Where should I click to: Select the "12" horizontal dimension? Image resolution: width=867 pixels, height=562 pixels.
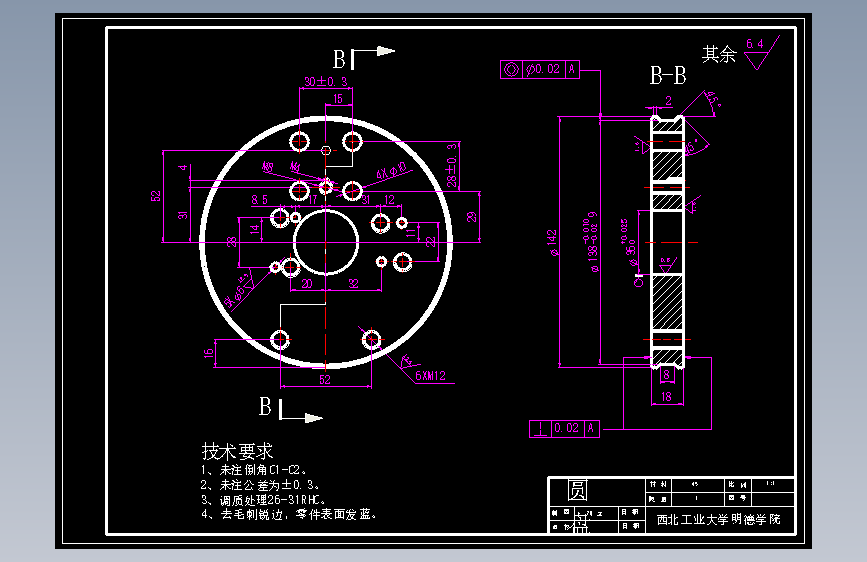(x=389, y=200)
